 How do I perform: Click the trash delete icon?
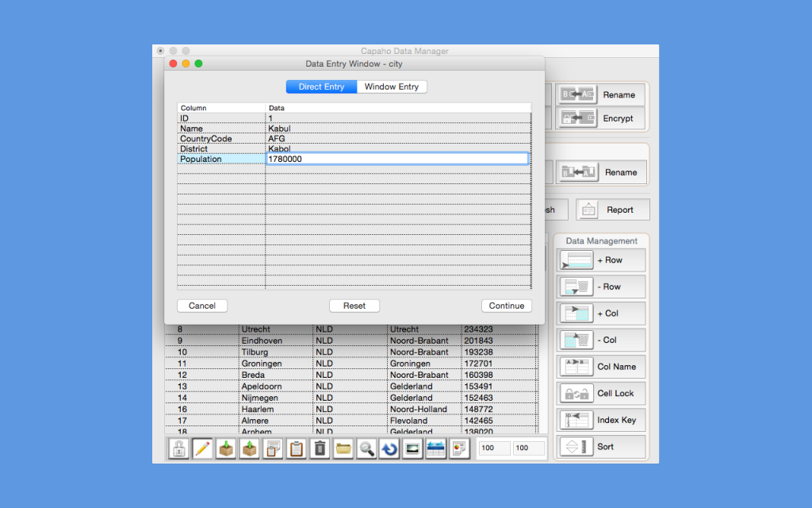pos(320,448)
